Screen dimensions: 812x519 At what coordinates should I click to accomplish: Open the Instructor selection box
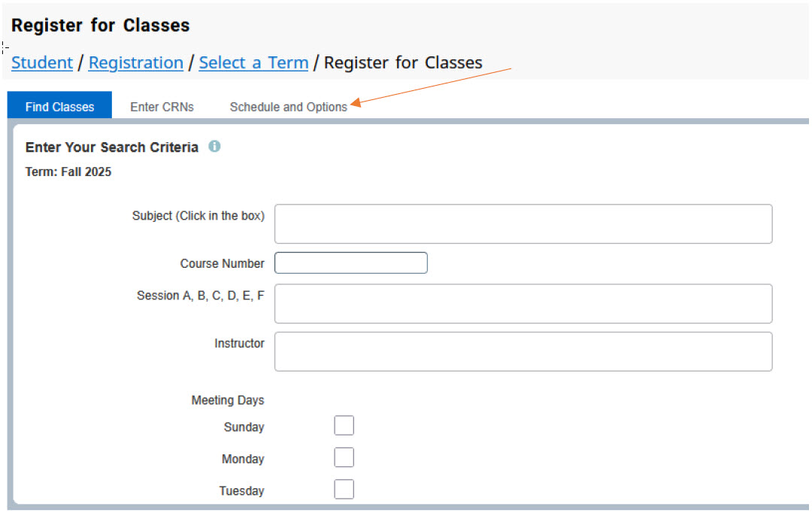(x=523, y=351)
